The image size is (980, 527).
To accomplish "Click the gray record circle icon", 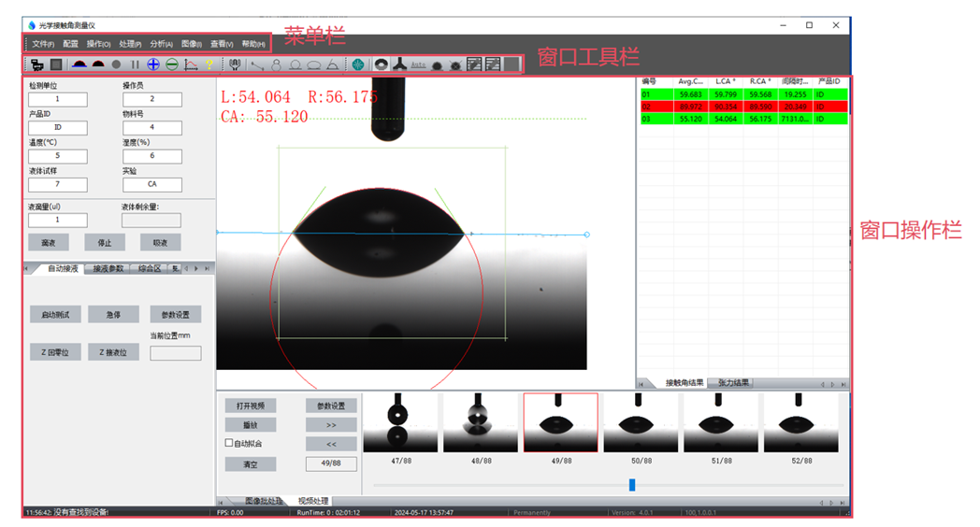I will (x=116, y=64).
